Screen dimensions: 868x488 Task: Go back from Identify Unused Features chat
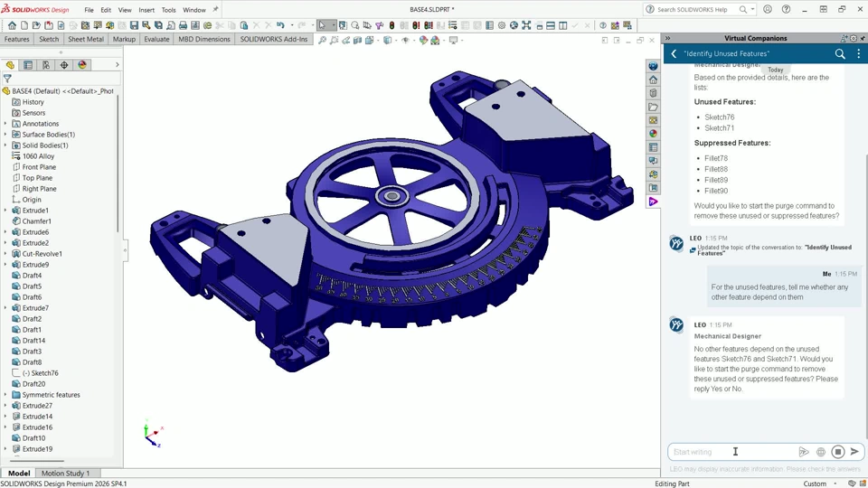[x=674, y=53]
